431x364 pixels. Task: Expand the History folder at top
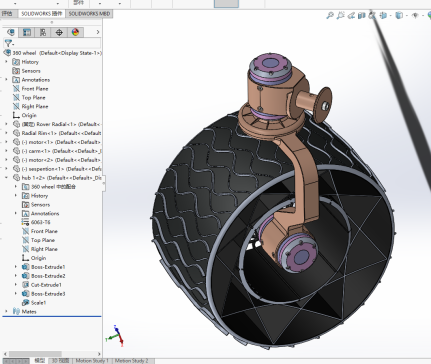click(6, 62)
